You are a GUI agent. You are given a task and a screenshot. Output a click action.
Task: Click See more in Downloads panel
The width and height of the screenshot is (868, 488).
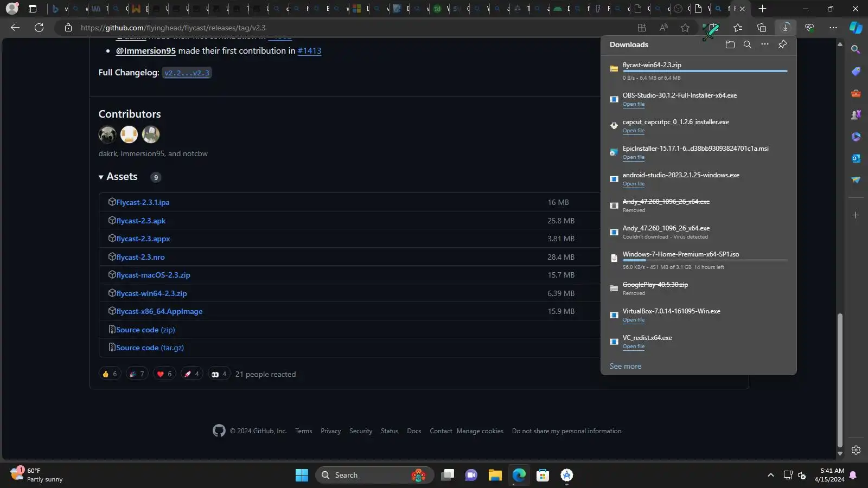click(625, 366)
